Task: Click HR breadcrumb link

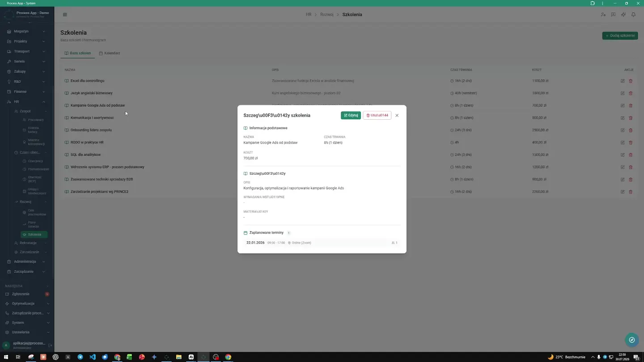Action: coord(309,14)
